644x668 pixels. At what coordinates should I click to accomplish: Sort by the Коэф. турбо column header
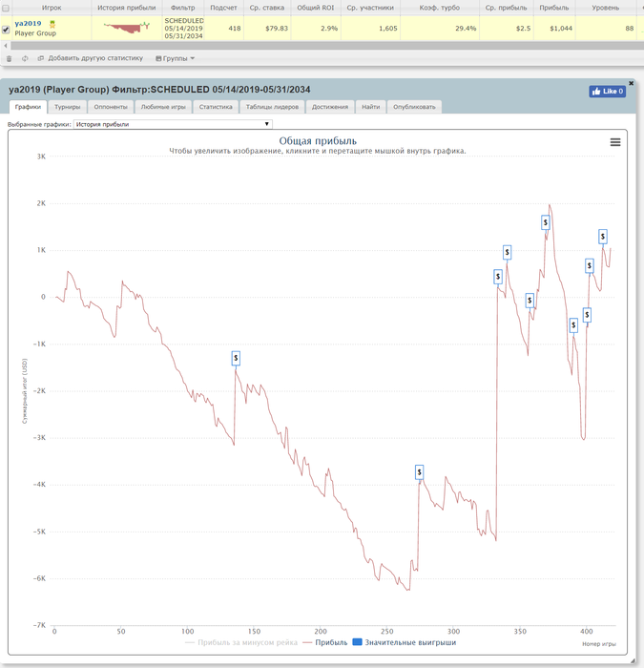440,8
